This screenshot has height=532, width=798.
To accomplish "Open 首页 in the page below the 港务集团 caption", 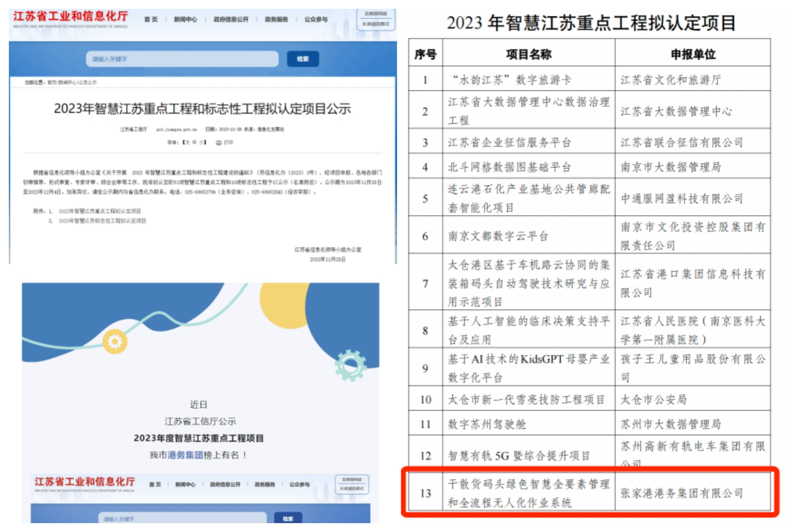I will click(155, 485).
